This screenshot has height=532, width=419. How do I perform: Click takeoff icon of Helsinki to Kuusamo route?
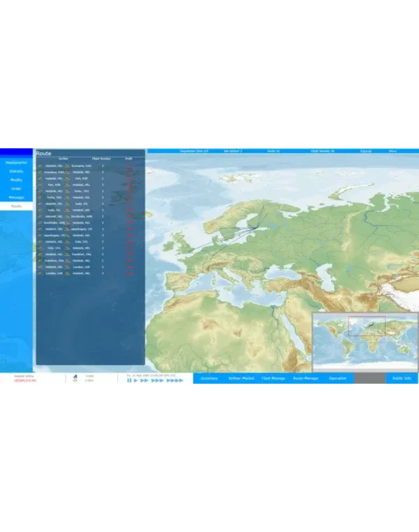(40, 166)
